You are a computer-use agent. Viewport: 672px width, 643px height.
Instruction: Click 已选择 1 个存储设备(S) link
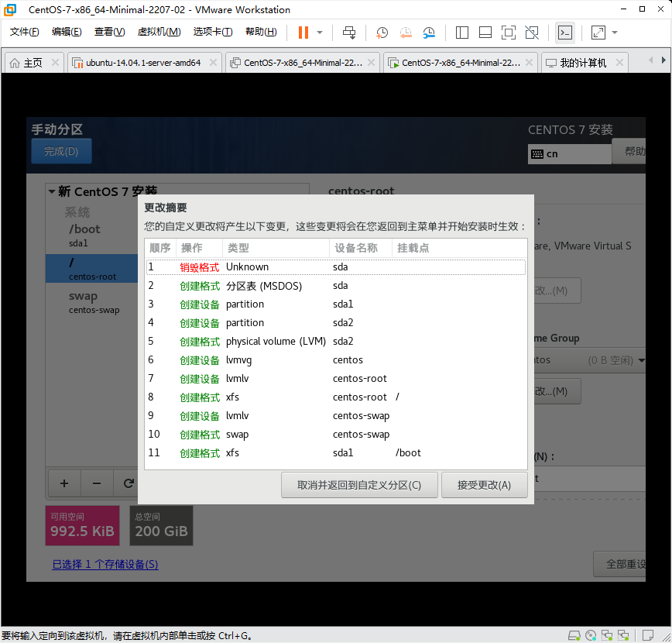click(x=105, y=564)
